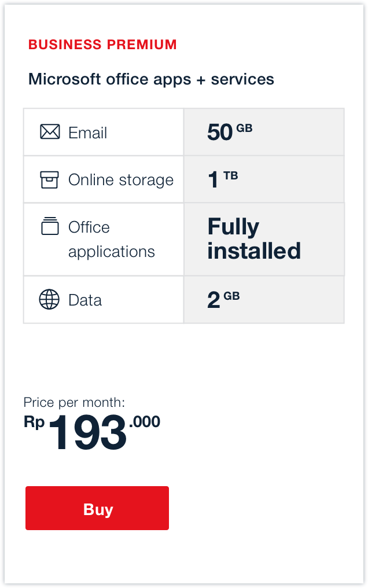368x588 pixels.
Task: Click the Data globe icon
Action: point(49,300)
